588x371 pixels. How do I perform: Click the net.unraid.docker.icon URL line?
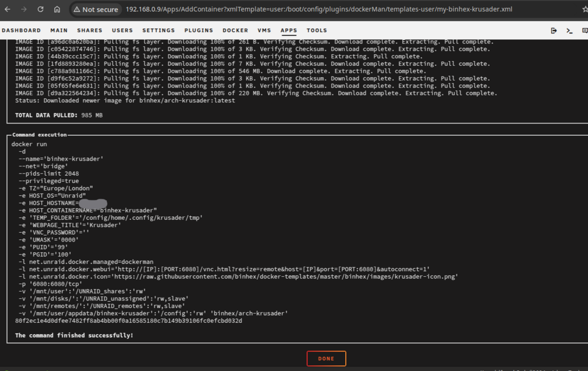coord(238,276)
